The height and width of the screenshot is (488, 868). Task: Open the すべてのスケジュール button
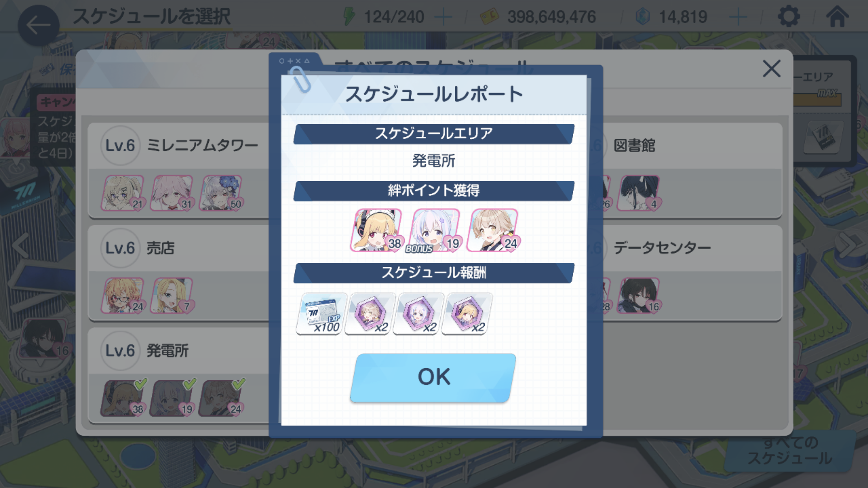(790, 451)
